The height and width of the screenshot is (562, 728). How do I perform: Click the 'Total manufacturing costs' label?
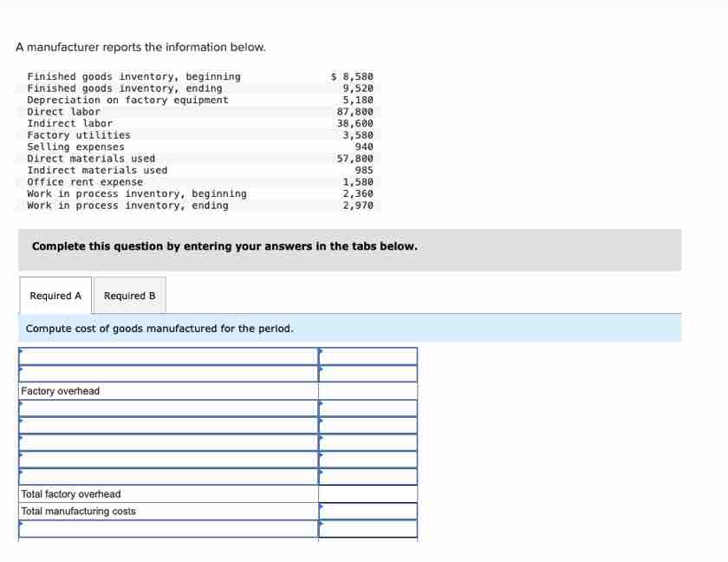pyautogui.click(x=79, y=511)
